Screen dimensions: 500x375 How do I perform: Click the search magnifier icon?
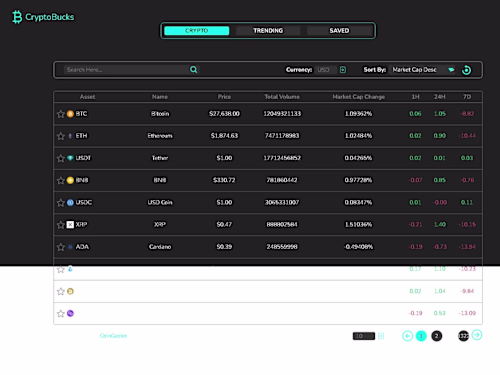point(193,69)
